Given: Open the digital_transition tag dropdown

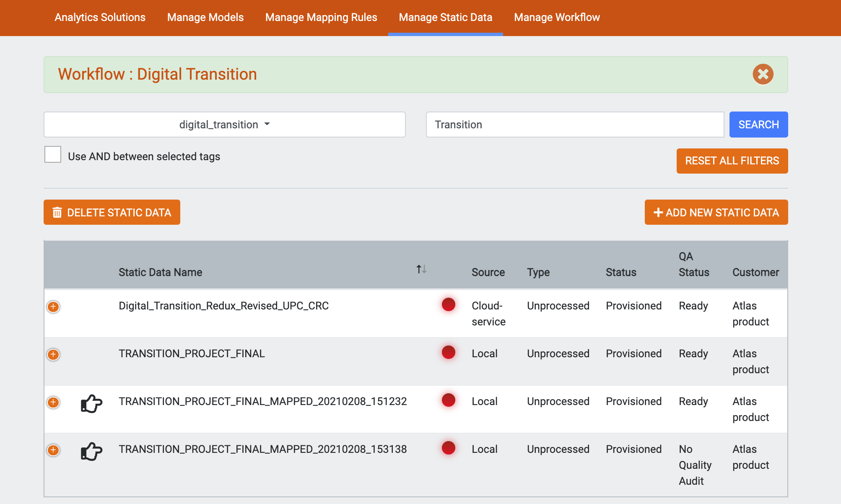Looking at the screenshot, I should (225, 125).
